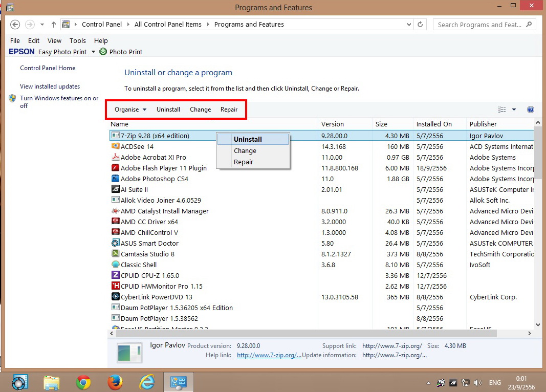This screenshot has width=546, height=392.
Task: Click the horizontal scrollbar right arrow
Action: point(529,334)
